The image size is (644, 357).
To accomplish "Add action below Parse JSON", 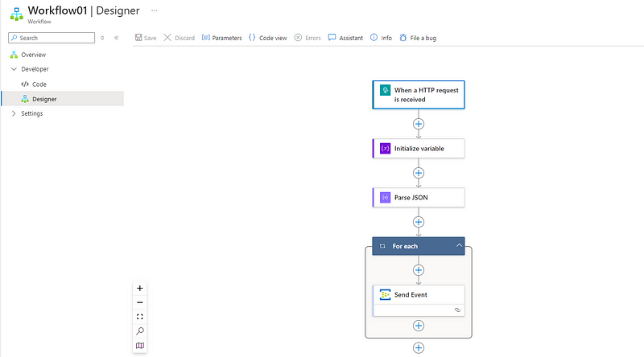I will (419, 222).
